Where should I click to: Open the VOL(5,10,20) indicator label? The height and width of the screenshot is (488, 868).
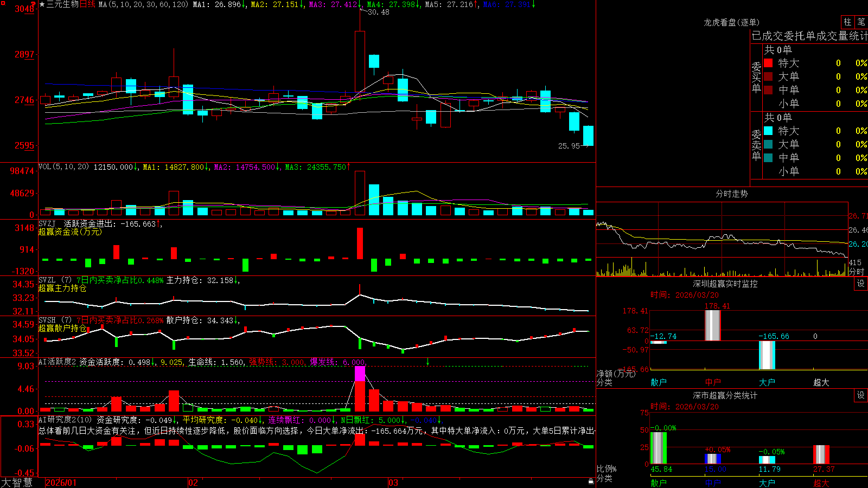tap(63, 167)
